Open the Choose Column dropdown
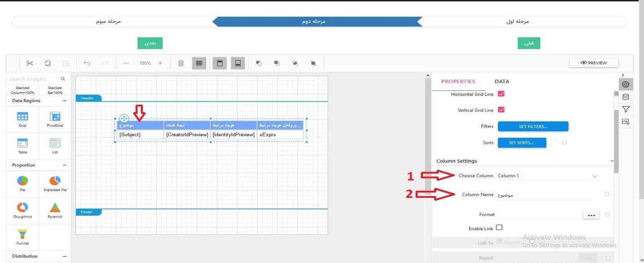 point(547,176)
